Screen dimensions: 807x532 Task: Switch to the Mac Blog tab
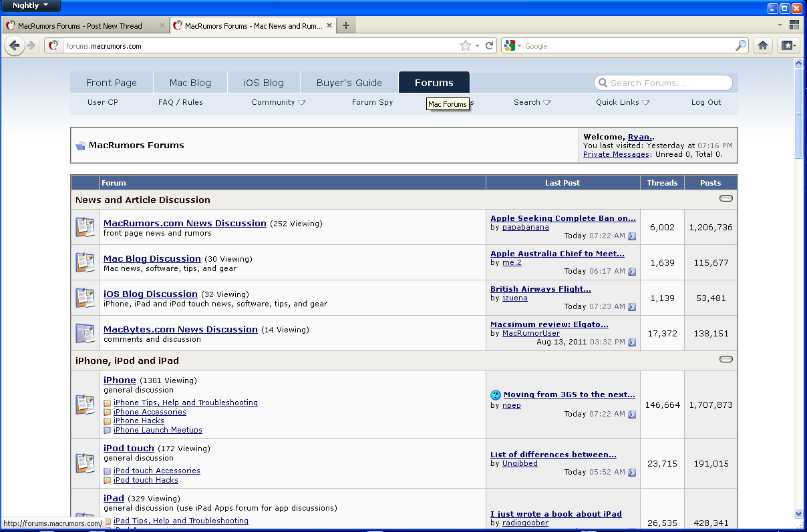[x=190, y=83]
